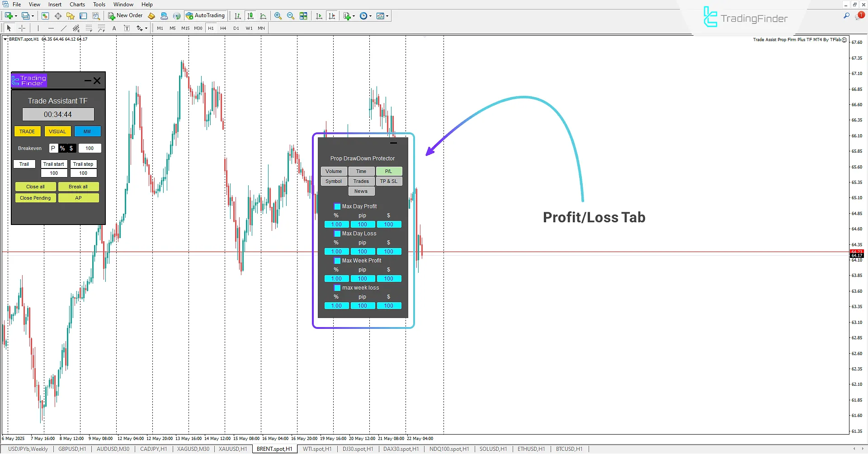Toggle chart auto scroll
The height and width of the screenshot is (454, 868).
click(x=319, y=15)
